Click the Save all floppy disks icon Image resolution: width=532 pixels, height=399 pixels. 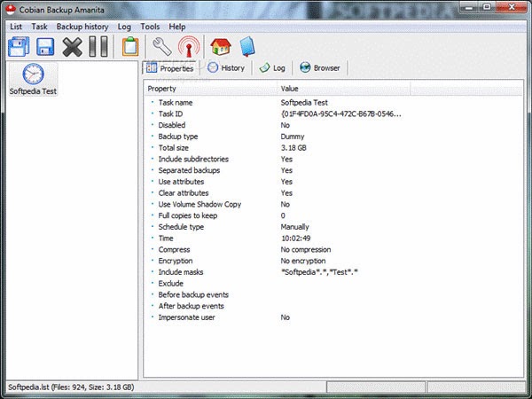pyautogui.click(x=19, y=46)
